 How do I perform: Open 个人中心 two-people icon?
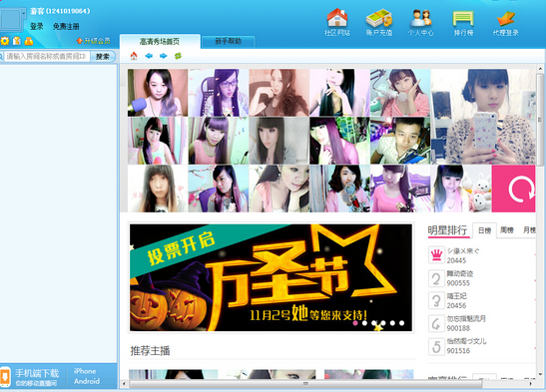(421, 18)
